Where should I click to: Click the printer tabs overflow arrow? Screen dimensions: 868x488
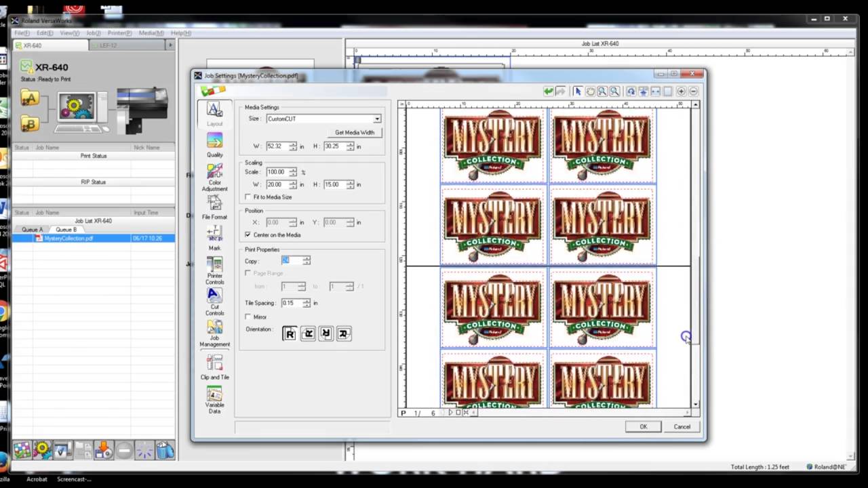170,45
